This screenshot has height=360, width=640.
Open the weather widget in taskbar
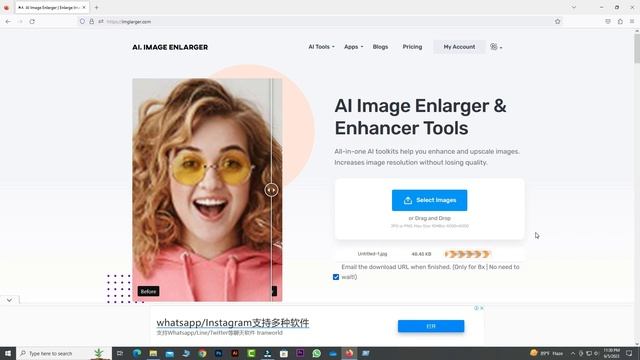(547, 353)
